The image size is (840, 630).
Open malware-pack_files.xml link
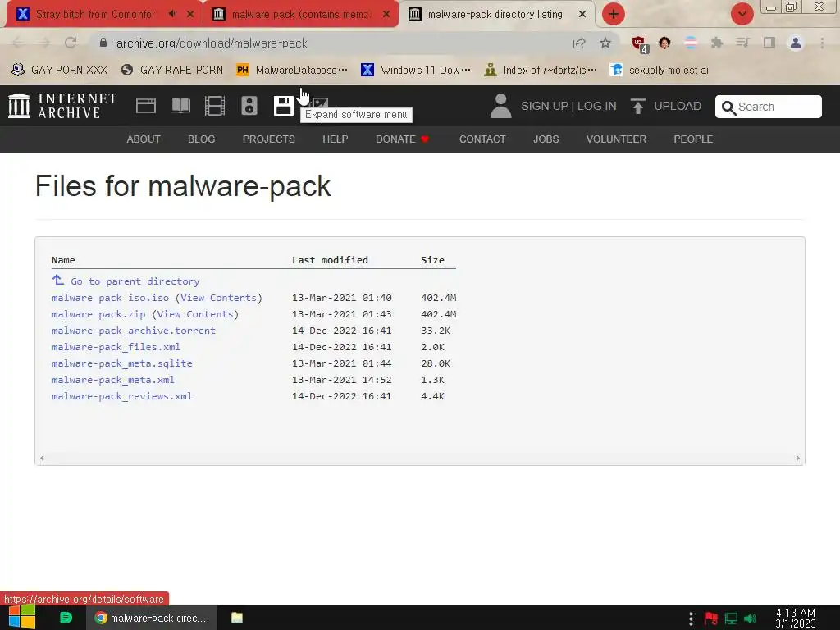pos(116,347)
